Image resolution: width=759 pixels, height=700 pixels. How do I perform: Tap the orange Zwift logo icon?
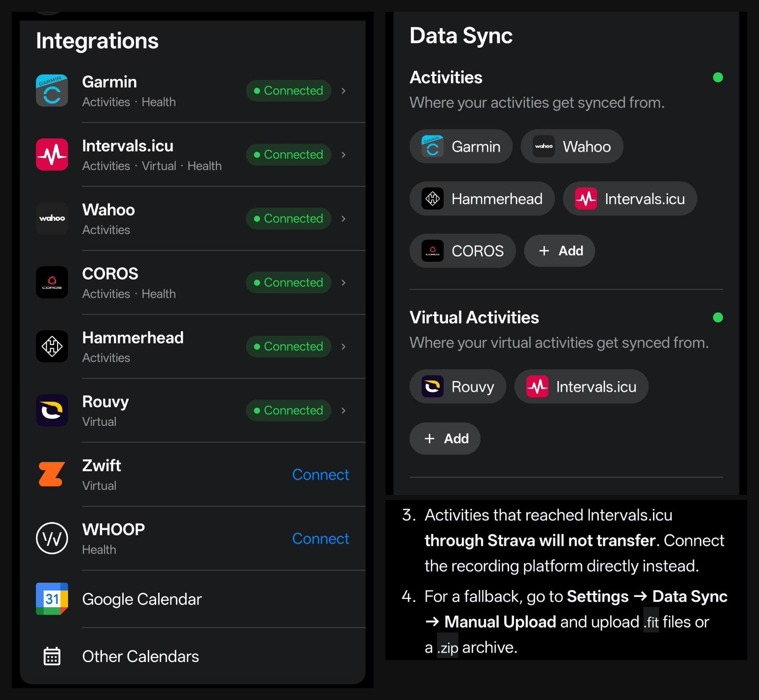click(x=52, y=474)
